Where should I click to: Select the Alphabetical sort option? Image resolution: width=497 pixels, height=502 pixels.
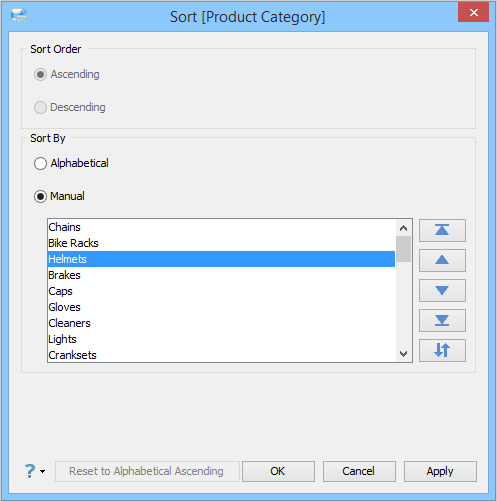[40, 163]
